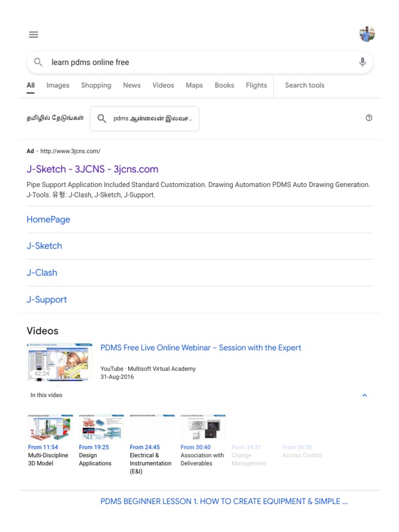Search in Tamil with suggested query
399x532 pixels.
point(144,119)
